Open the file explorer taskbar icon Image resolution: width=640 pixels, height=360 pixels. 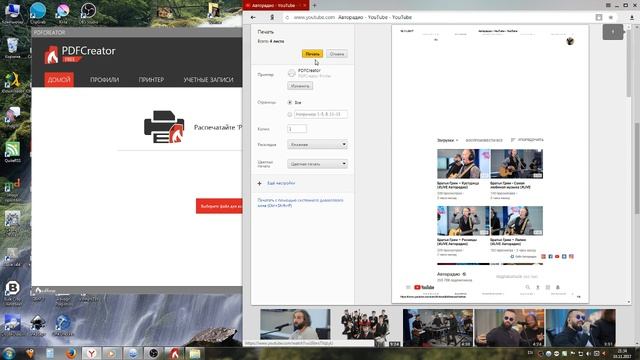coord(195,353)
